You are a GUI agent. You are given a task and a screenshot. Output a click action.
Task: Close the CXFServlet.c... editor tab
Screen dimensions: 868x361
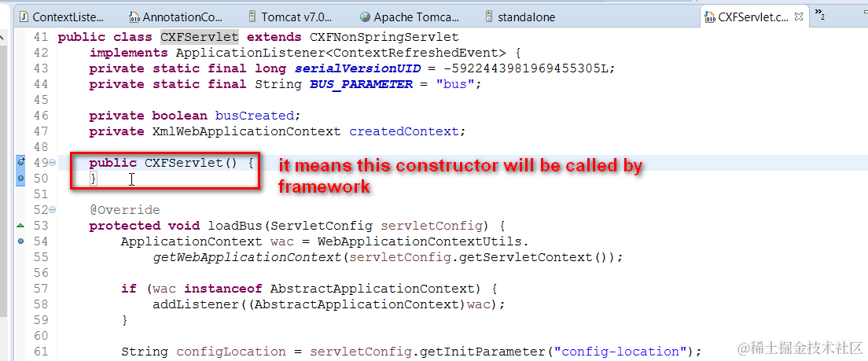click(x=798, y=18)
